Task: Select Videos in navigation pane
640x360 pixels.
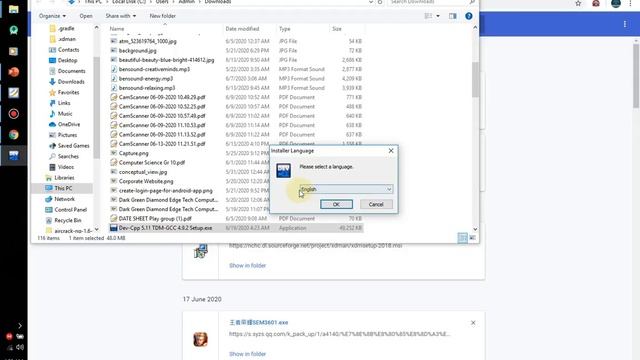Action: pos(62,167)
